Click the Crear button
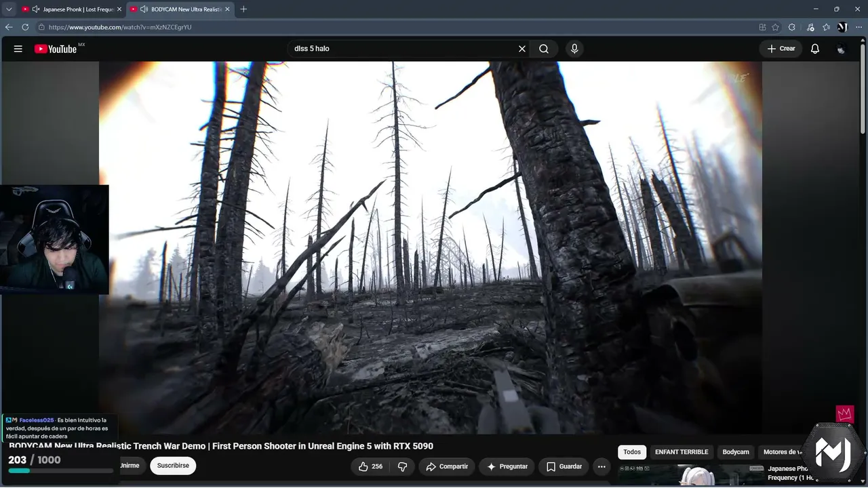This screenshot has width=868, height=488. (781, 49)
